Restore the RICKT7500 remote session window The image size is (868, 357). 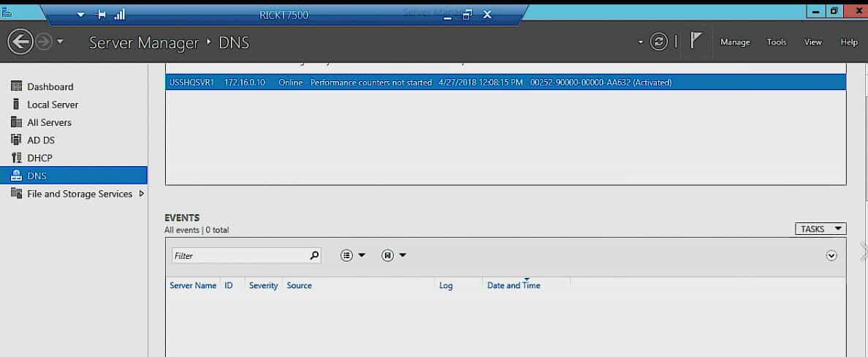point(468,15)
